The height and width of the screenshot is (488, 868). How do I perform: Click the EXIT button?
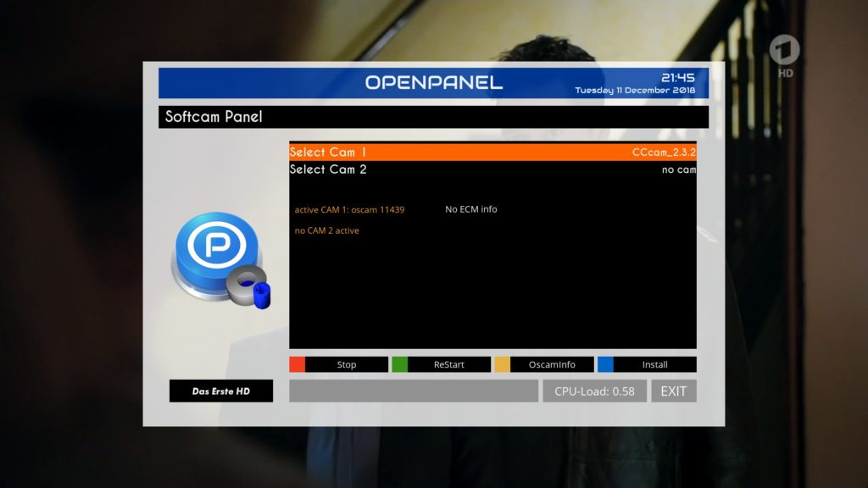click(674, 391)
